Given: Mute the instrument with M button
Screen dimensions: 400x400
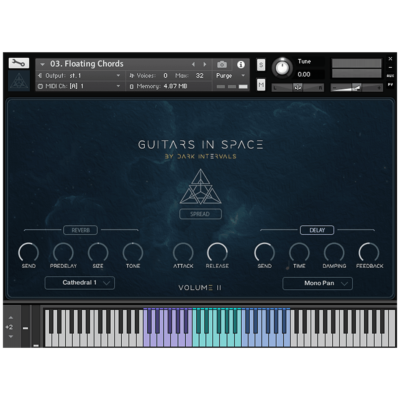Looking at the screenshot, I should pyautogui.click(x=261, y=85).
